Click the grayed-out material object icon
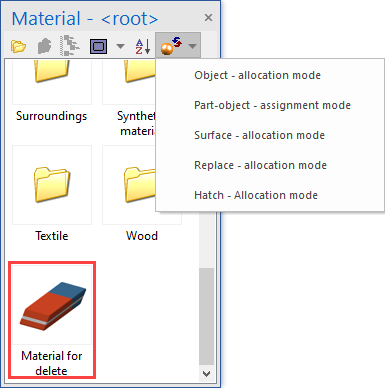Viewport: 385px width, 388px height. pyautogui.click(x=44, y=46)
